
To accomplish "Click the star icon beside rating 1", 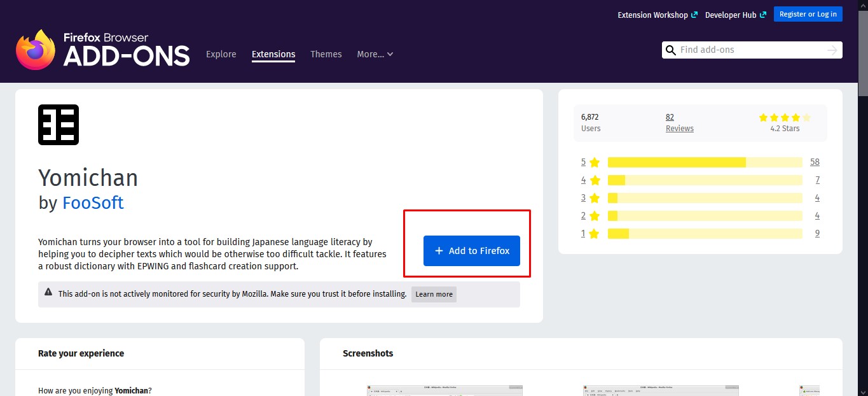I will click(595, 234).
